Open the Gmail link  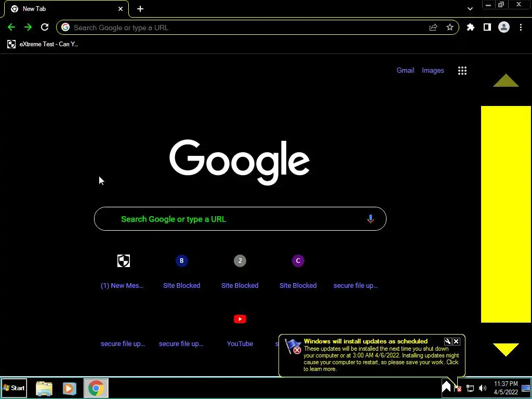(x=405, y=70)
